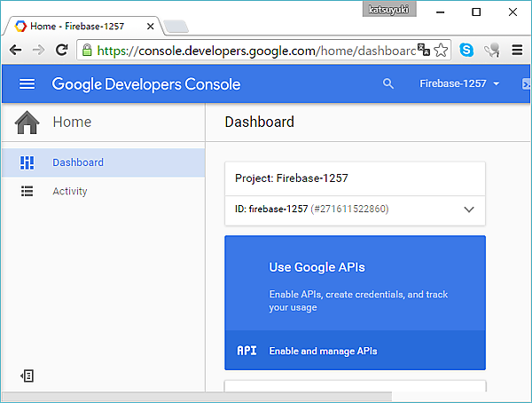The width and height of the screenshot is (532, 403).
Task: Select Dashboard in the sidebar
Action: click(78, 162)
